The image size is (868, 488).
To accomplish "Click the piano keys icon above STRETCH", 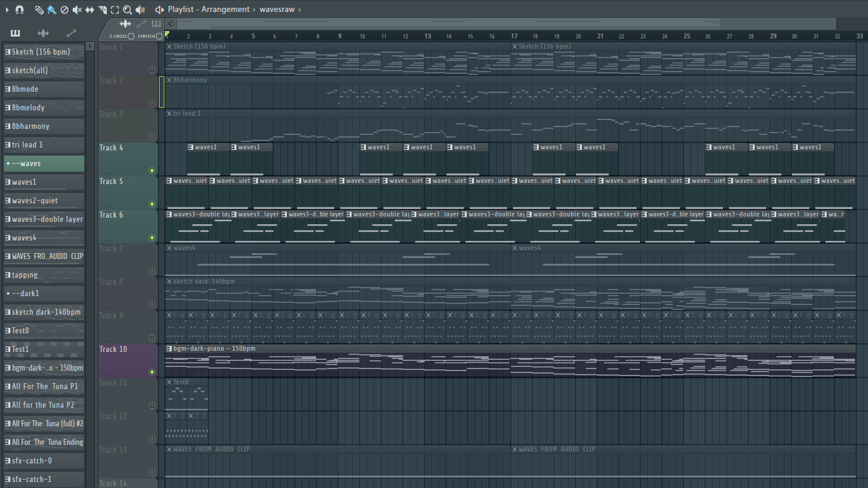I will [156, 24].
